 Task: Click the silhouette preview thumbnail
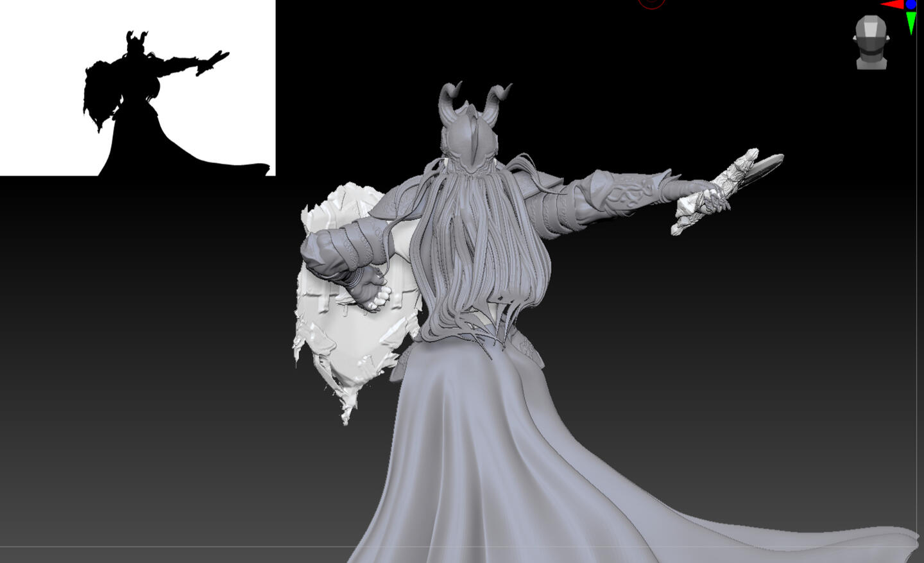click(x=137, y=87)
